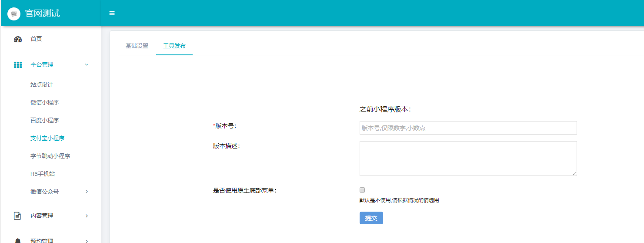This screenshot has width=644, height=243.
Task: Collapse the 平台管理 chevron arrow
Action: (x=87, y=65)
